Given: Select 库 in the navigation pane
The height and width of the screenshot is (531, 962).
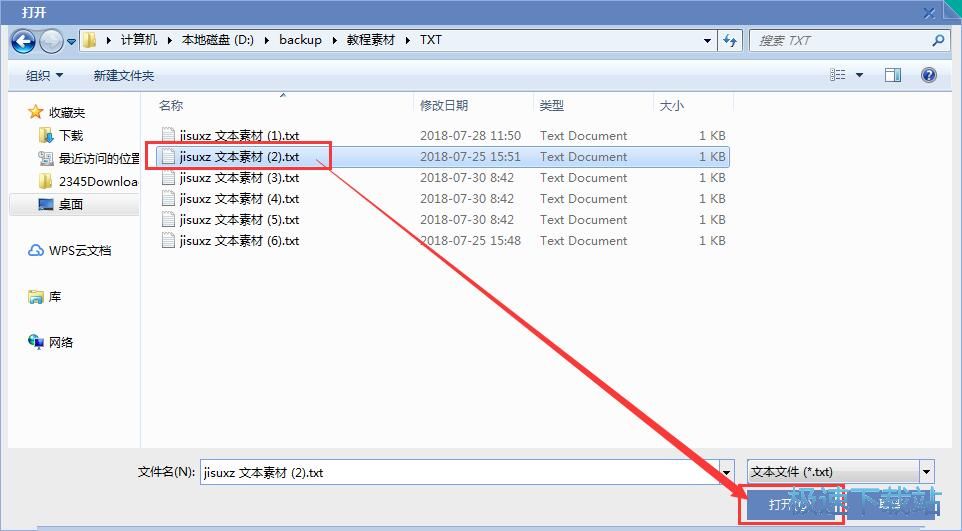Looking at the screenshot, I should pos(55,297).
